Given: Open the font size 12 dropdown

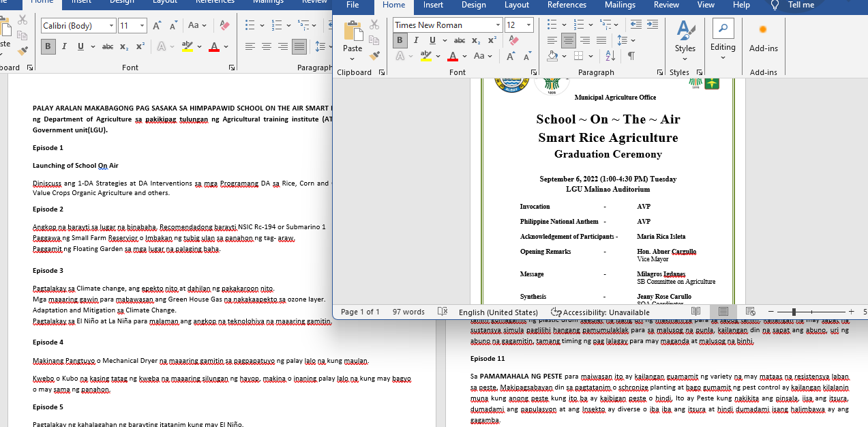Looking at the screenshot, I should pyautogui.click(x=529, y=25).
